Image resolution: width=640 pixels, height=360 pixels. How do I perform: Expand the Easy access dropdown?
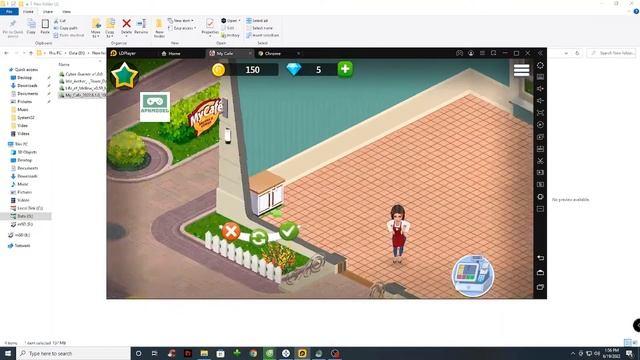tap(182, 28)
